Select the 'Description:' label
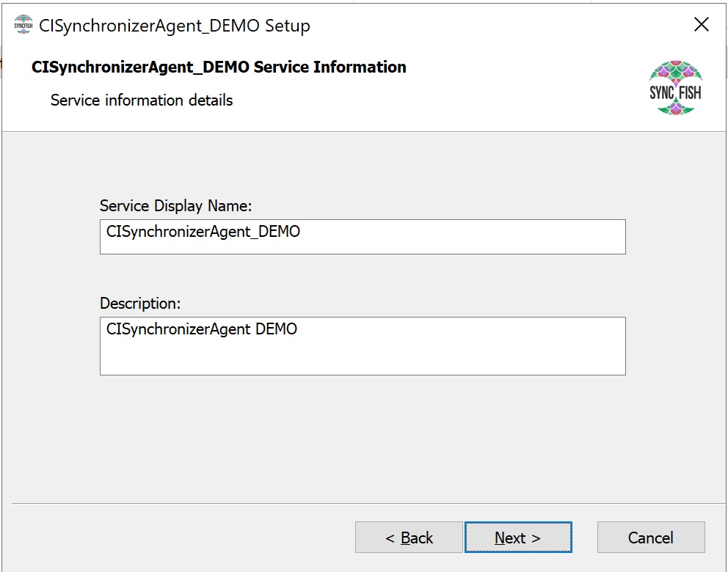This screenshot has height=572, width=728. point(140,303)
